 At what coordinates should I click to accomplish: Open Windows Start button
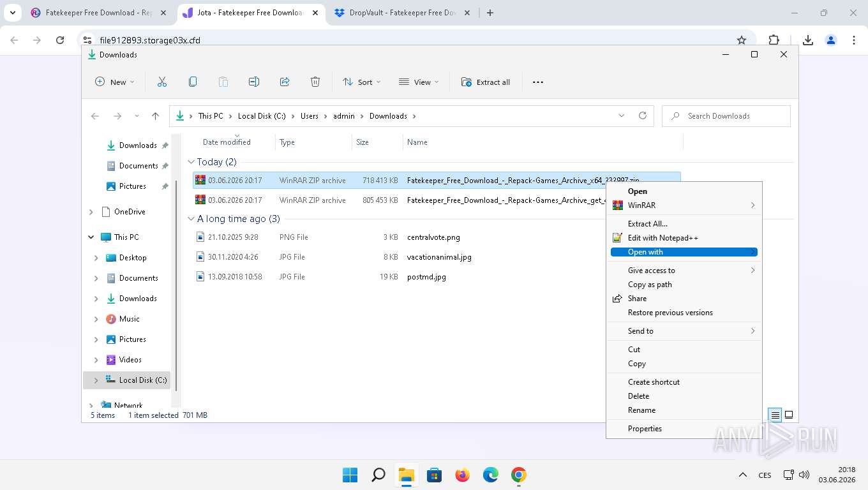point(350,475)
